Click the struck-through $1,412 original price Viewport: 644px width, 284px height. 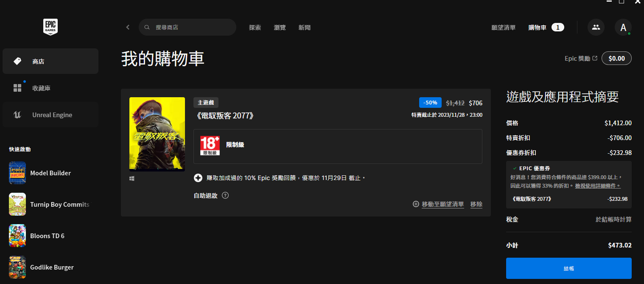[x=455, y=103]
